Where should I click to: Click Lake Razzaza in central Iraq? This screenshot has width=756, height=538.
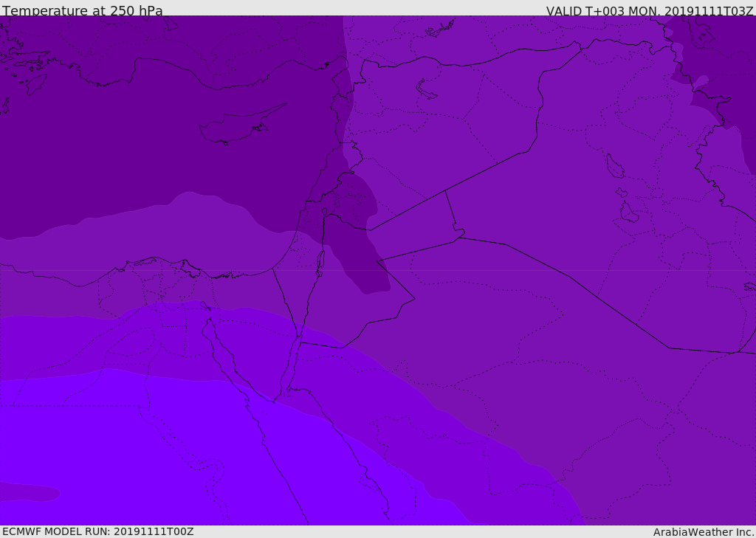[628, 213]
